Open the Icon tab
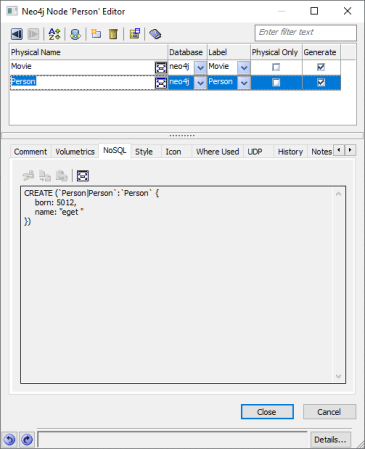Screen dimensions: 365x449 click(174, 152)
